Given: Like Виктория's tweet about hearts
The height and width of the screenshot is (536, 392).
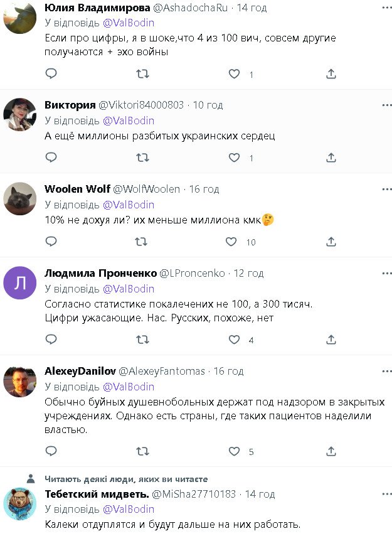Looking at the screenshot, I should click(x=234, y=158).
